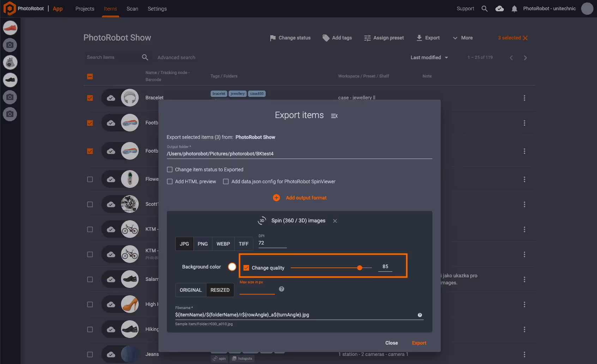
Task: Select ORIGINAL size option
Action: 191,290
